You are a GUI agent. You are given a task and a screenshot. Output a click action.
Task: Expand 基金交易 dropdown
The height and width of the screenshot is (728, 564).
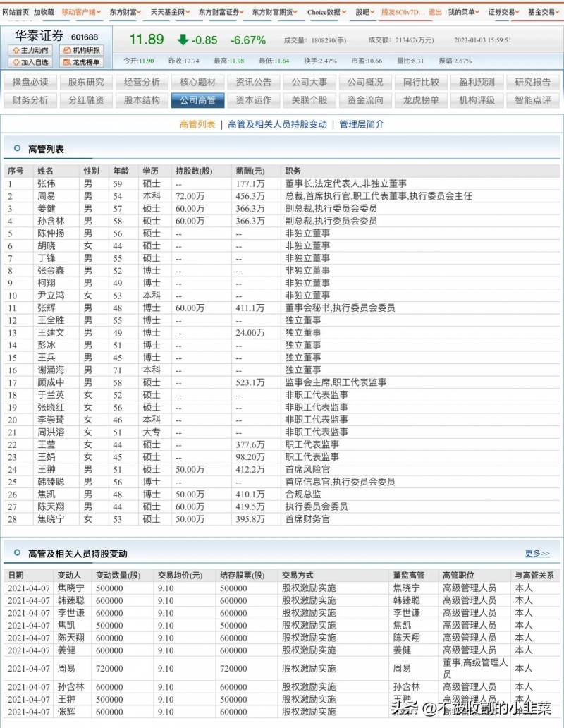[544, 12]
